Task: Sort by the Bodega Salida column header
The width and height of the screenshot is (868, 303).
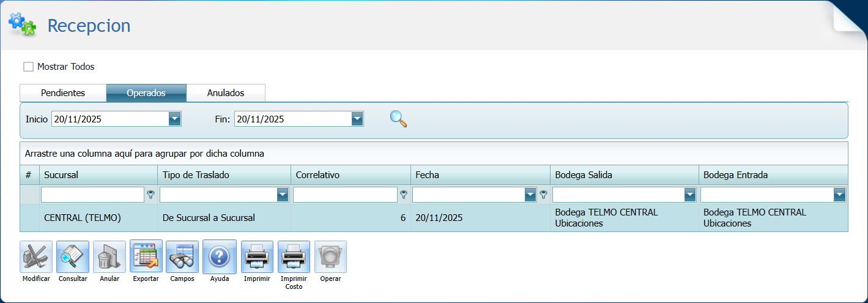Action: (625, 175)
